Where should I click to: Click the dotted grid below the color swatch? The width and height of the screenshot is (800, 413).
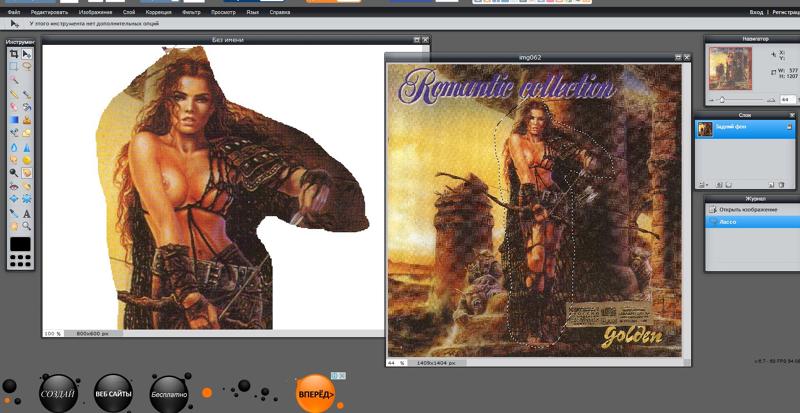(x=20, y=260)
